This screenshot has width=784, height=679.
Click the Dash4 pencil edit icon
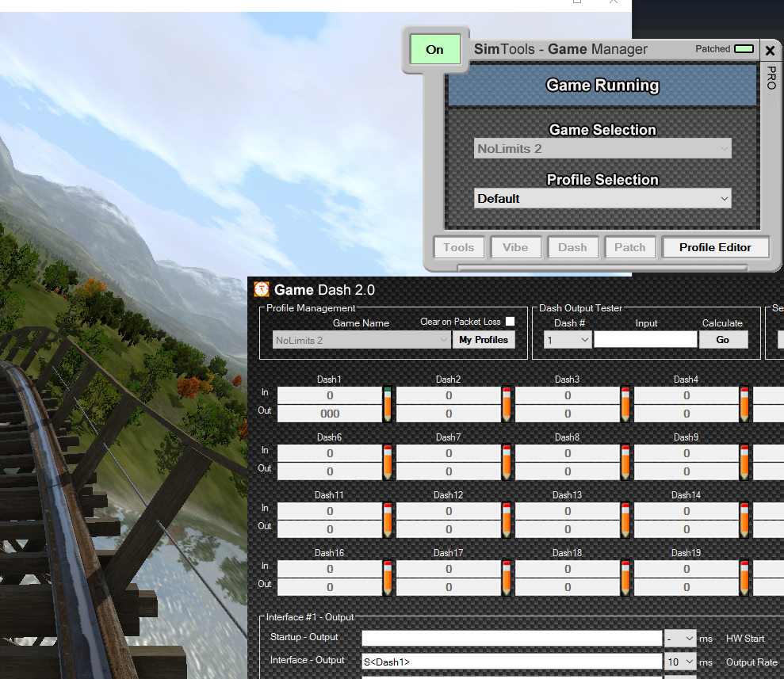744,404
